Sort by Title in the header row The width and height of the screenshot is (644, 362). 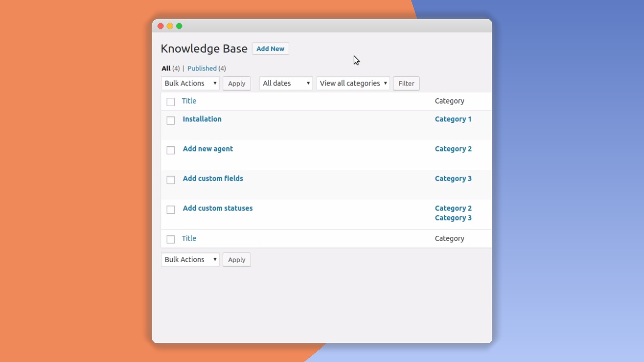189,101
